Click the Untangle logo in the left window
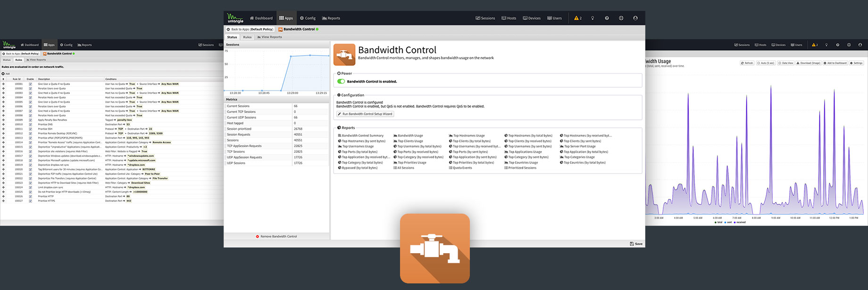Screen dimensions: 868x290 coord(9,45)
